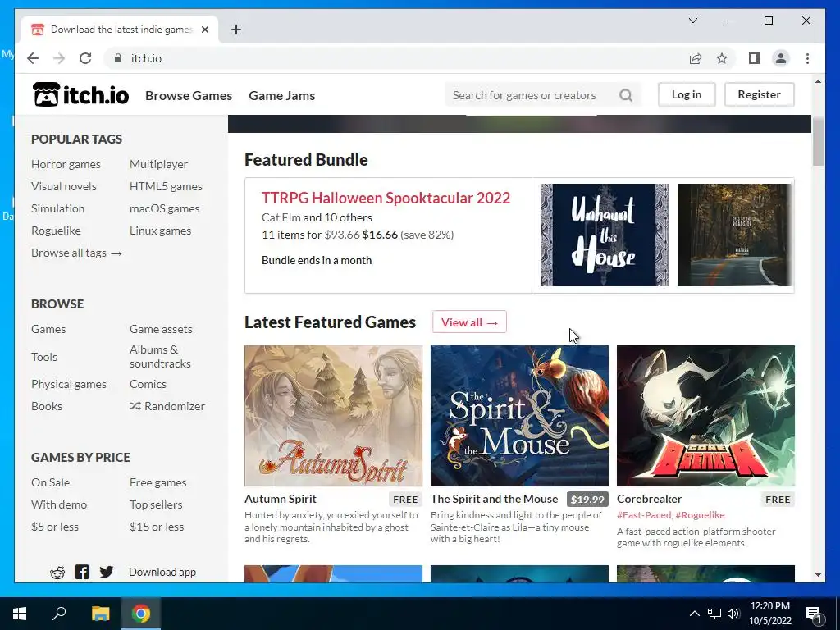Click the scrollbar down arrow
The image size is (840, 630).
[818, 575]
